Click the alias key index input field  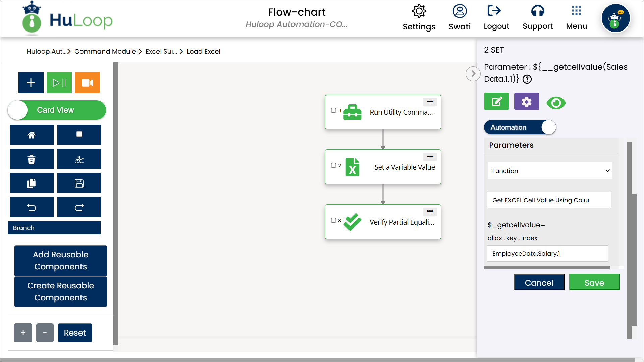tap(547, 254)
